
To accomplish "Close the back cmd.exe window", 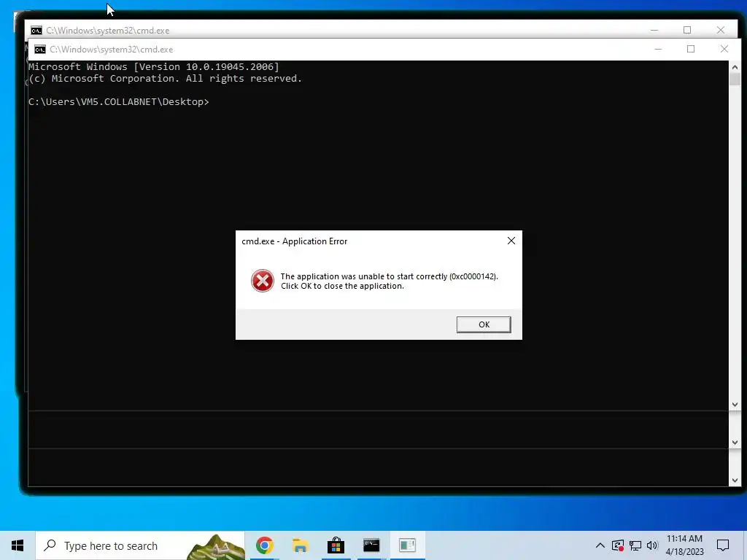I will click(720, 30).
